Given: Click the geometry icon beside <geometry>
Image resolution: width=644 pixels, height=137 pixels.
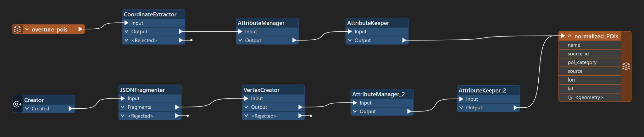Looking at the screenshot, I should [x=570, y=98].
